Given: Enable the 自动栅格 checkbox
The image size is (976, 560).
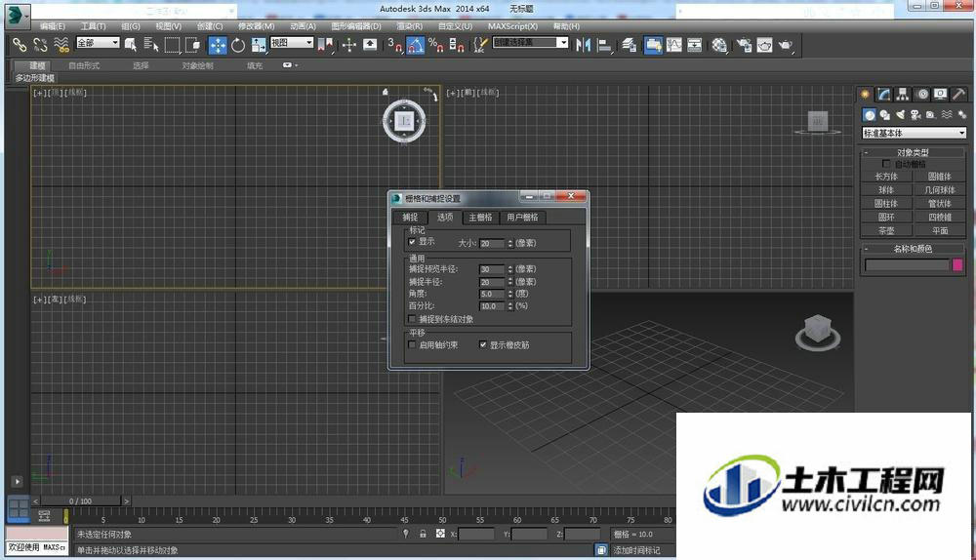Looking at the screenshot, I should pos(886,164).
